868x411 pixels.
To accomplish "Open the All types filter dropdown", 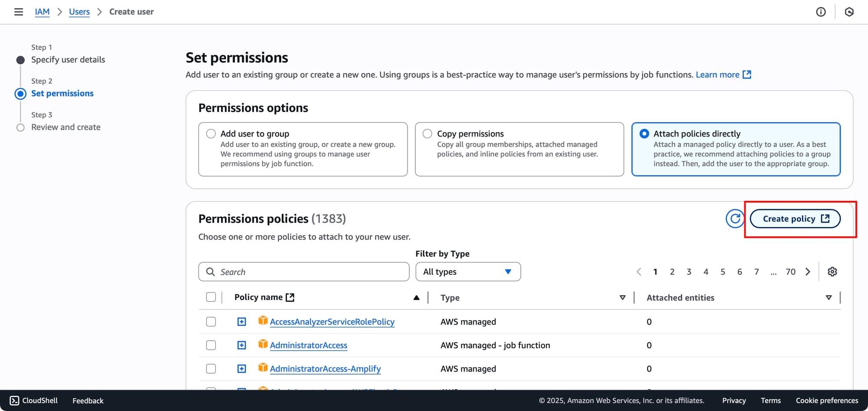I will click(x=468, y=272).
